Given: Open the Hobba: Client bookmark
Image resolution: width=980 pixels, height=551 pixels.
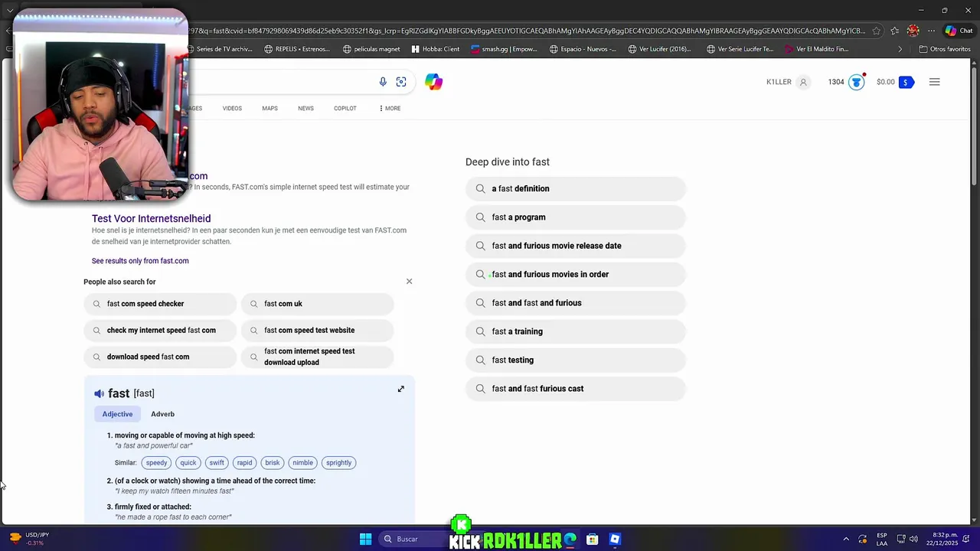Looking at the screenshot, I should click(x=436, y=49).
